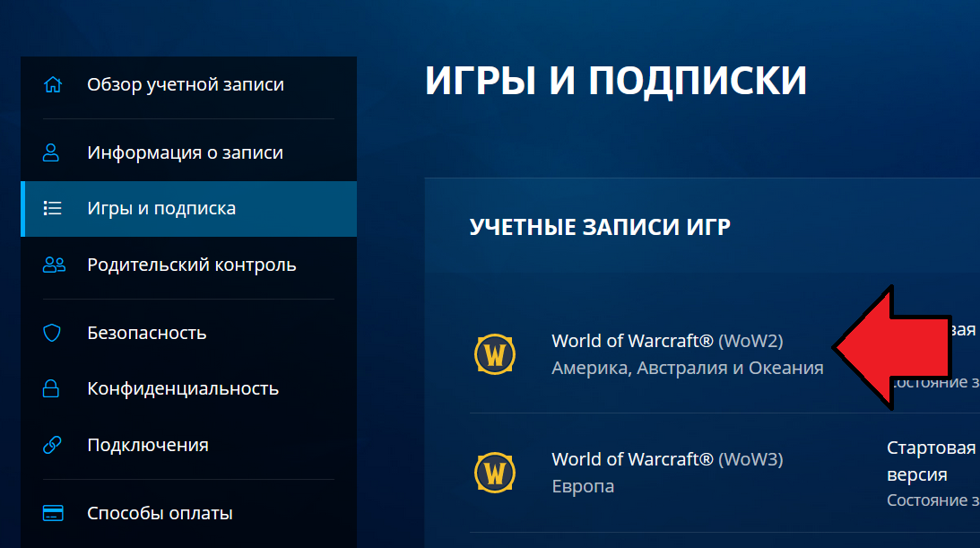Click the Европа region text
The height and width of the screenshot is (548, 980).
(583, 486)
